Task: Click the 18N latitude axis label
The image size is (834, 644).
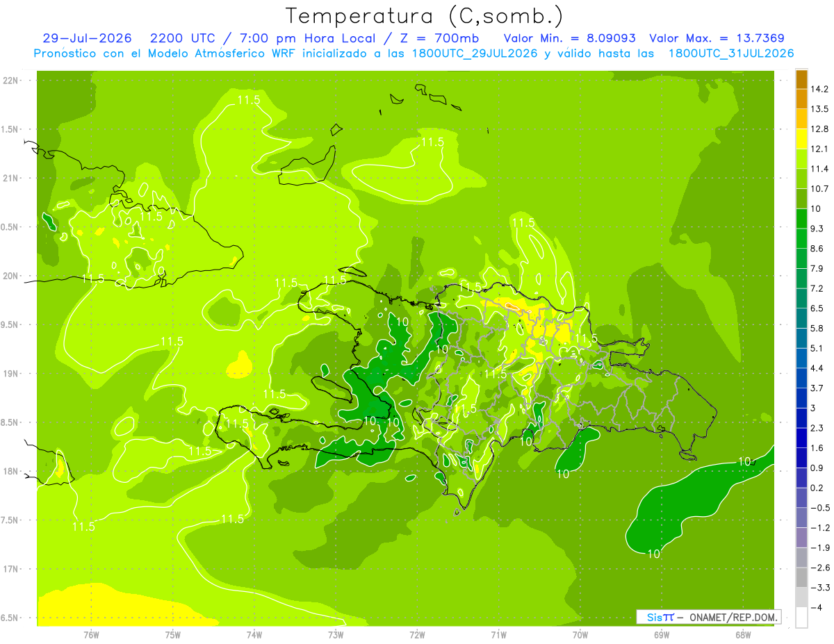Action: [x=11, y=471]
